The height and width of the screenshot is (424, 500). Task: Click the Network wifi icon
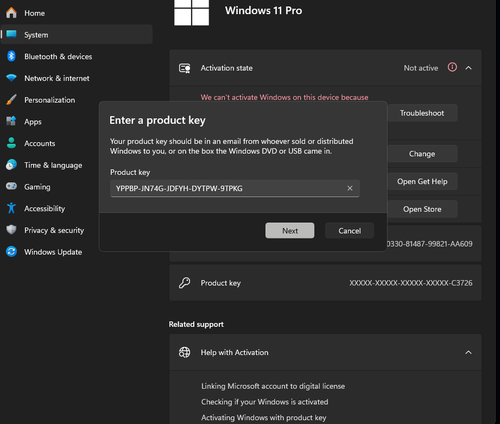point(11,78)
